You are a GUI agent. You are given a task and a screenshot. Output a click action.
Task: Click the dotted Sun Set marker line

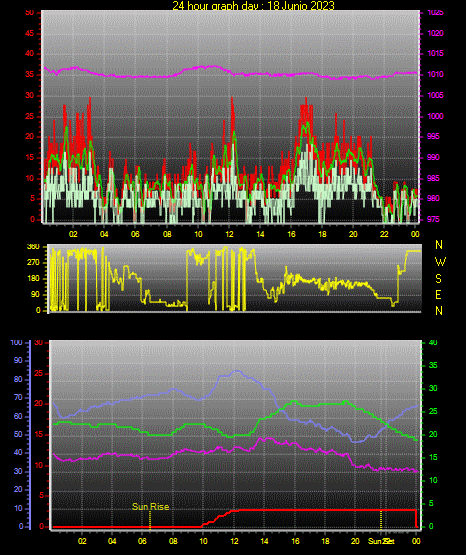tap(381, 520)
